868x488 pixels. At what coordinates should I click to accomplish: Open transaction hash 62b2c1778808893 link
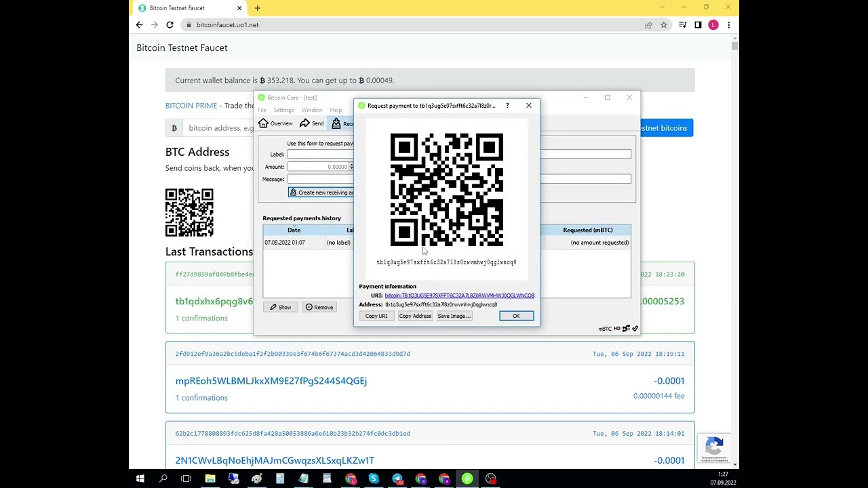(x=292, y=434)
